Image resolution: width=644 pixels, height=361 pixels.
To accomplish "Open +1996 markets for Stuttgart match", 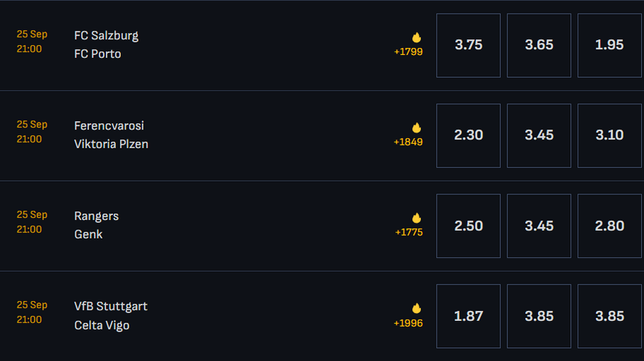I will pyautogui.click(x=409, y=323).
